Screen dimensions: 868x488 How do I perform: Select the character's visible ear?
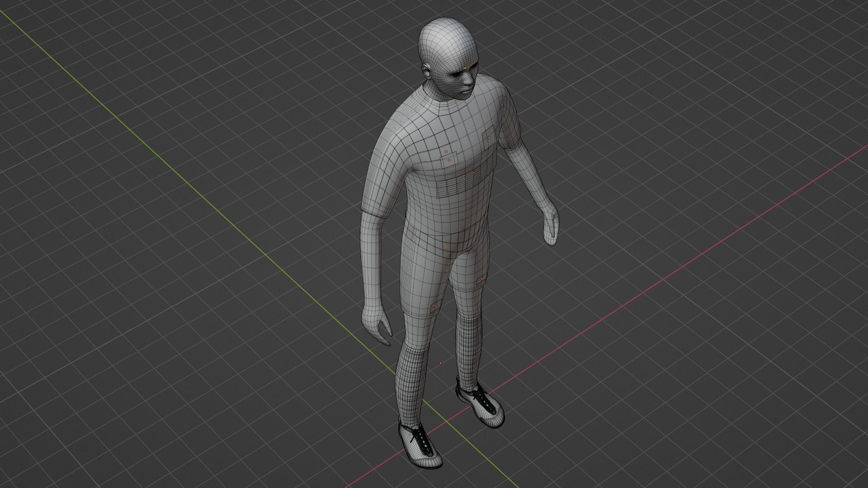[x=426, y=70]
